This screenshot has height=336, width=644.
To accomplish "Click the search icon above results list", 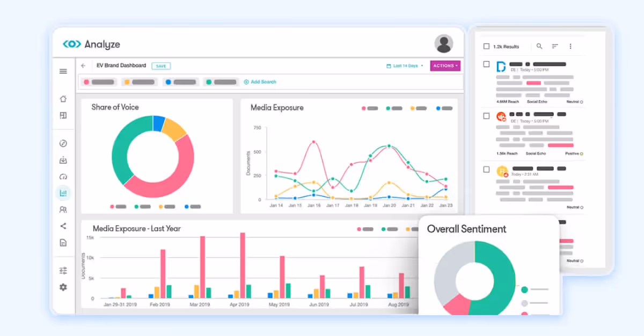I will (x=539, y=47).
